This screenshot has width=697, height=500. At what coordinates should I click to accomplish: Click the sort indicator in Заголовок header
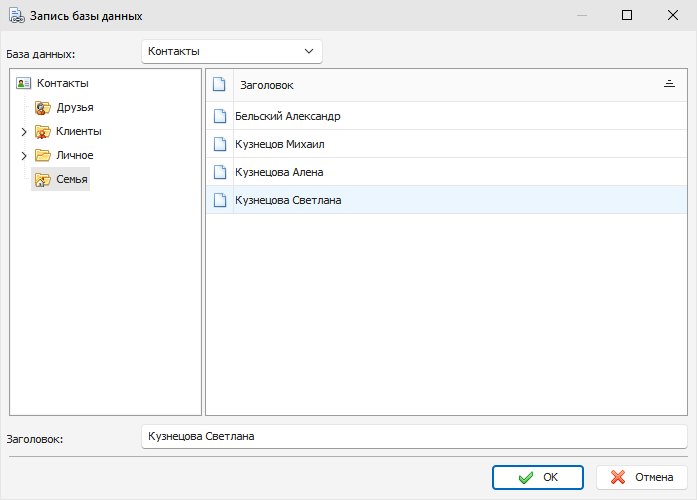pyautogui.click(x=669, y=84)
